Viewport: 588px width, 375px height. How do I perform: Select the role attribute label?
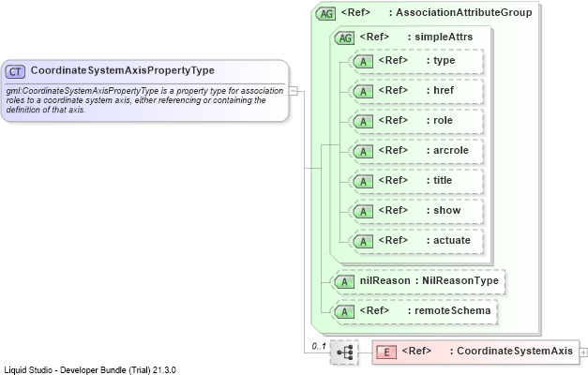coord(443,120)
